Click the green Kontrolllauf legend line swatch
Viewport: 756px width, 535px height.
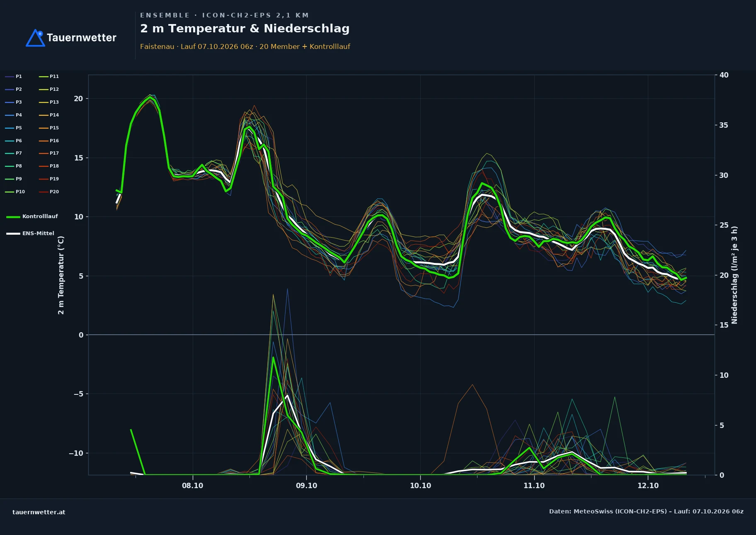point(13,217)
